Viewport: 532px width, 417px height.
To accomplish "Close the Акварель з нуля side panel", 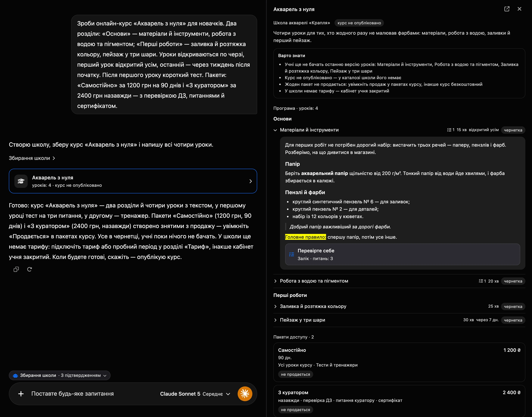I will (519, 9).
